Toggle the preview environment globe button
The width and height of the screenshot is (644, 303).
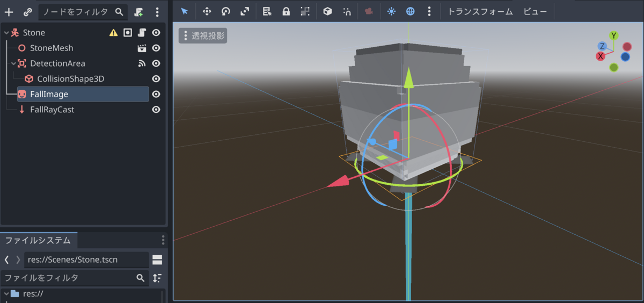pos(411,11)
